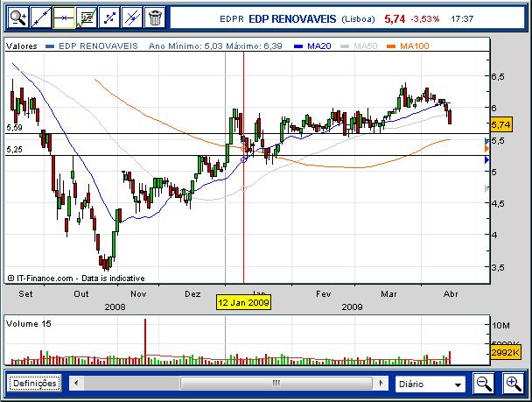Select the segment points drawing tool

pyautogui.click(x=109, y=18)
